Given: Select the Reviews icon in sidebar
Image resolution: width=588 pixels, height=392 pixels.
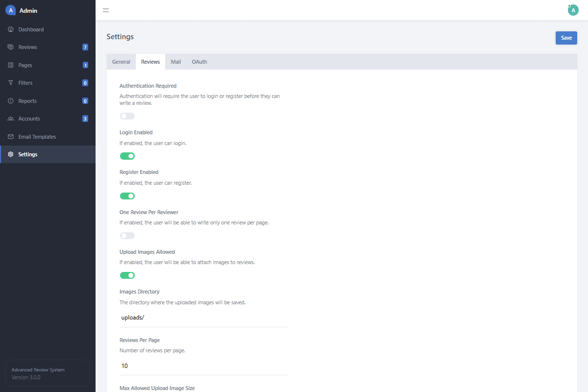Looking at the screenshot, I should pos(11,47).
